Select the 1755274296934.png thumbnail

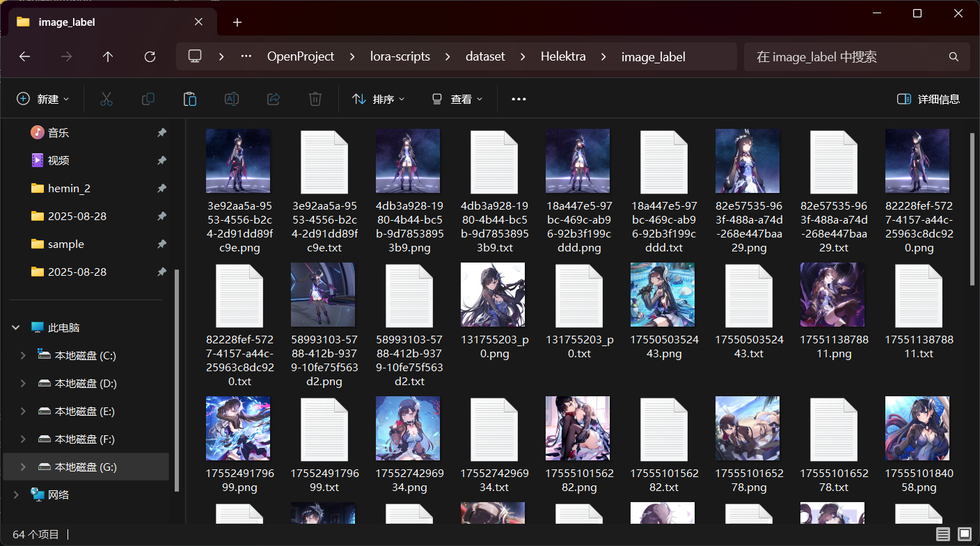coord(408,428)
